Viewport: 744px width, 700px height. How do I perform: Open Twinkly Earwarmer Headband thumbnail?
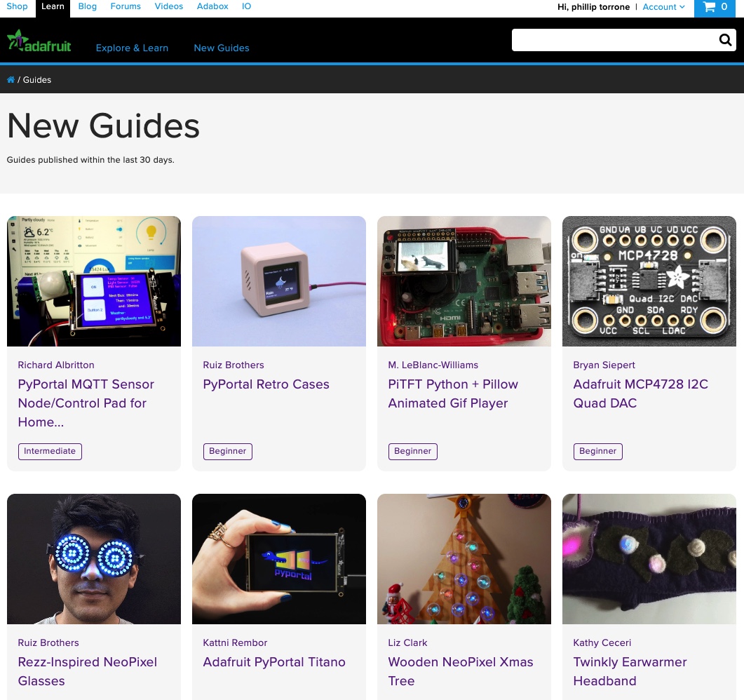coord(649,559)
